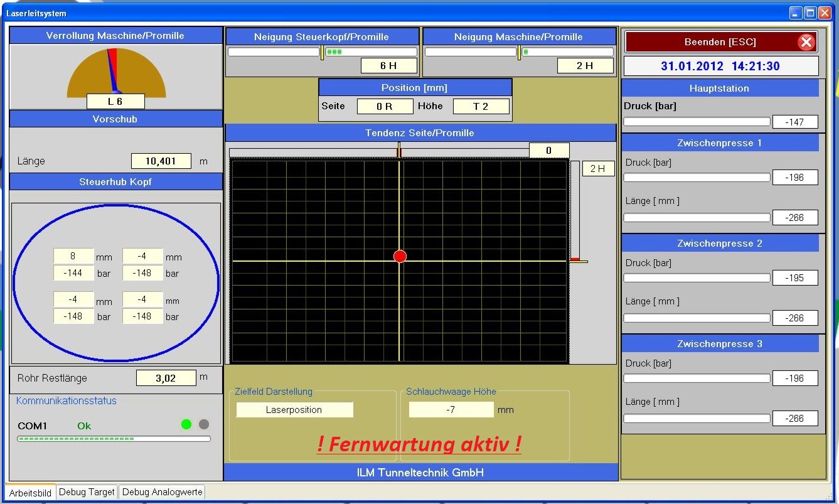This screenshot has height=504, width=839.
Task: Click the red laser position dot in target grid
Action: point(400,256)
